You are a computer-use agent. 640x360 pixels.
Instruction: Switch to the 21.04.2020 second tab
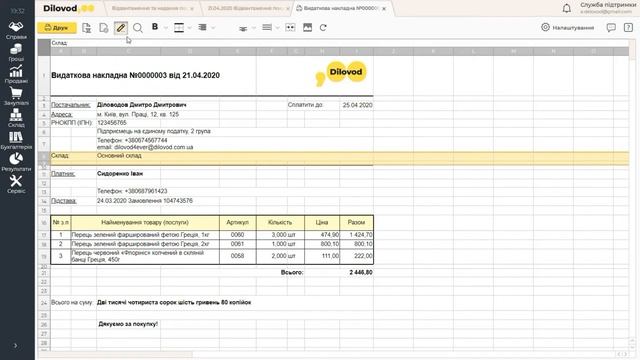pos(245,9)
